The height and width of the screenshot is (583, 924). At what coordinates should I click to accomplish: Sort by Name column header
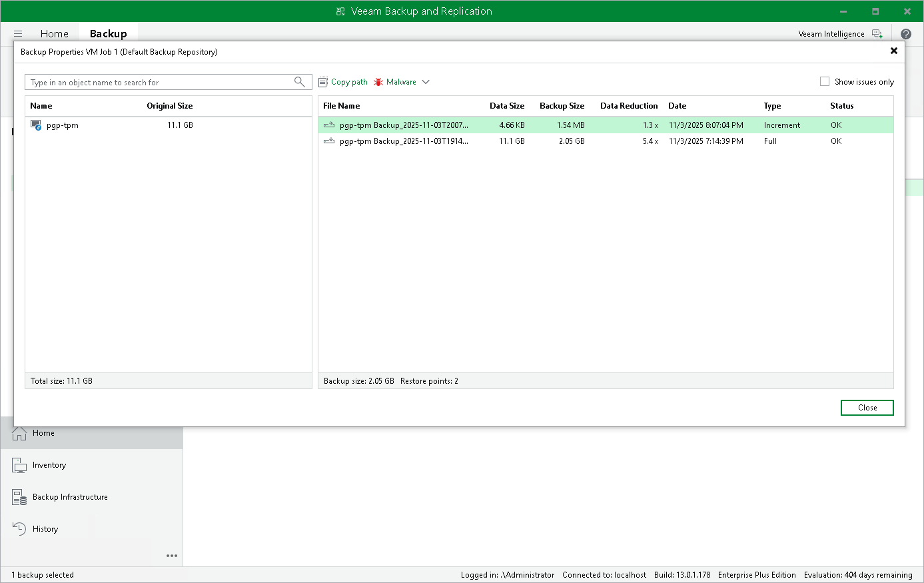click(41, 106)
